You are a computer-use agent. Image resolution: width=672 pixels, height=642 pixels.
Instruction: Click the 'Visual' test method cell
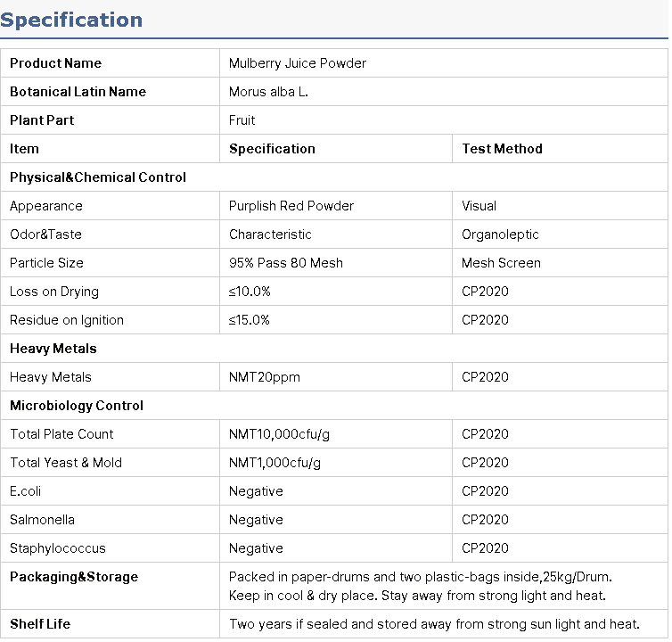click(x=560, y=206)
